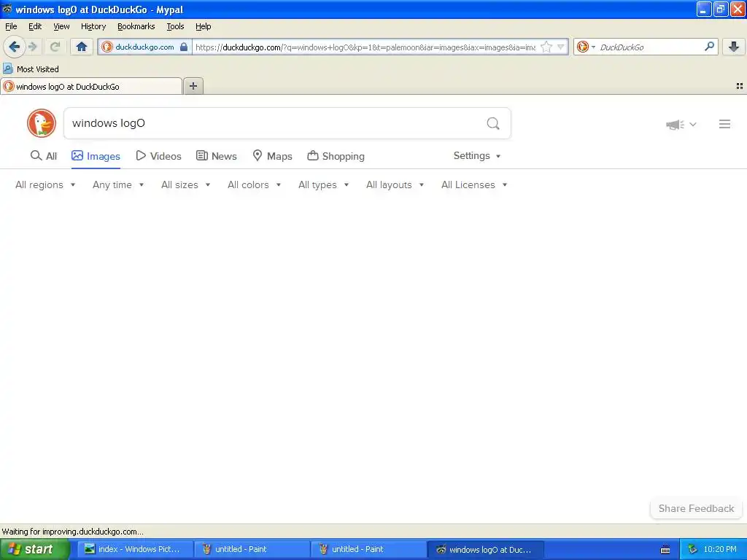Switch to the Shopping results tab
The image size is (747, 560).
pos(336,156)
